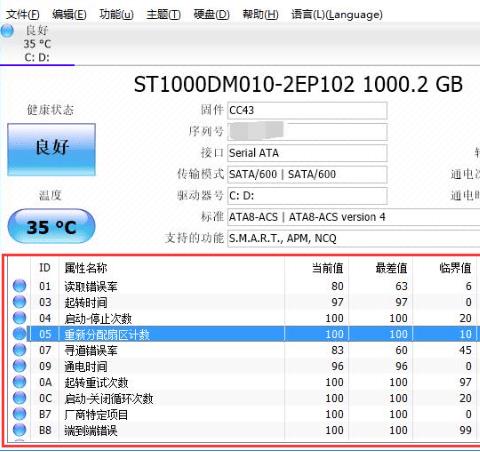Open the 主题(T) menu
Viewport: 480px width, 452px height.
pyautogui.click(x=164, y=14)
